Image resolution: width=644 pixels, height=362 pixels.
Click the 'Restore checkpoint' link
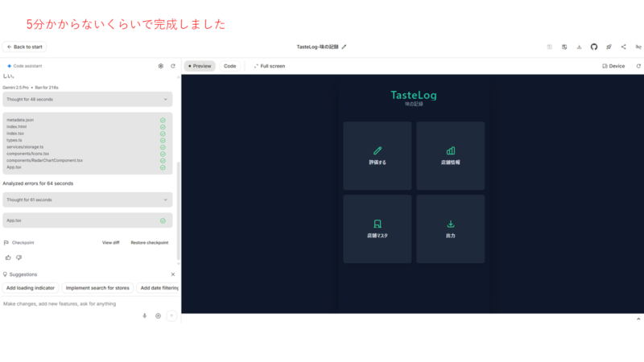[x=150, y=242]
